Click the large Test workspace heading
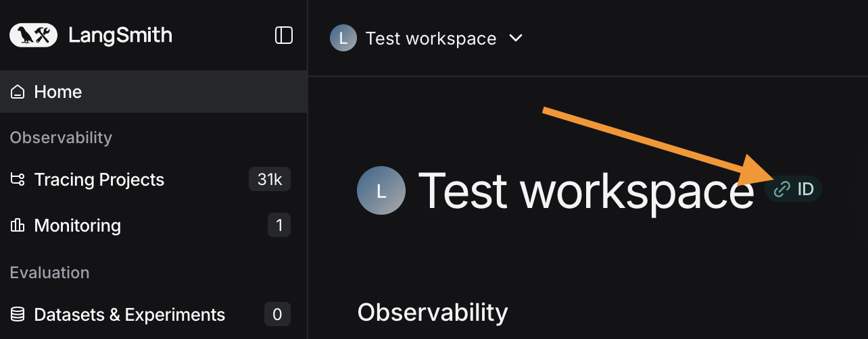This screenshot has height=339, width=868. 586,192
